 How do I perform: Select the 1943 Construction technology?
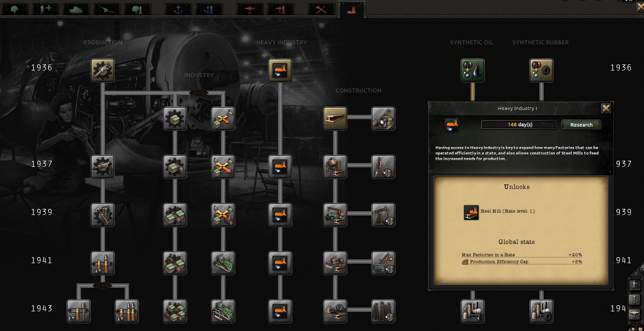coord(335,311)
